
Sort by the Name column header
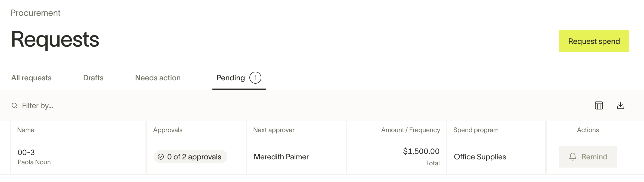(x=26, y=130)
